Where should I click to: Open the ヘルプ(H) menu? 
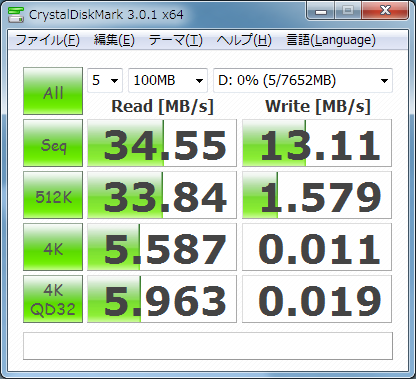click(244, 40)
